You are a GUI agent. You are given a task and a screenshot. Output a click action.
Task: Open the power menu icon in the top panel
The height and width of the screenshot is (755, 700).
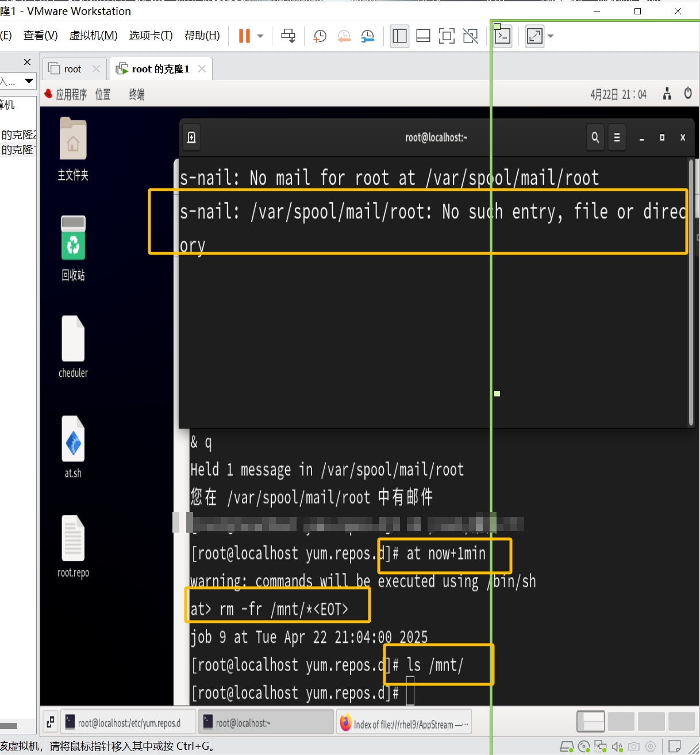[688, 93]
